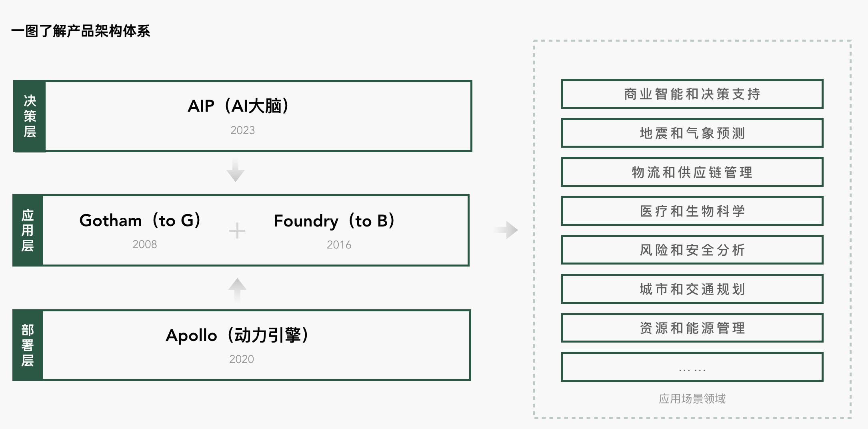Click the 风险和安全分析 box

[692, 250]
